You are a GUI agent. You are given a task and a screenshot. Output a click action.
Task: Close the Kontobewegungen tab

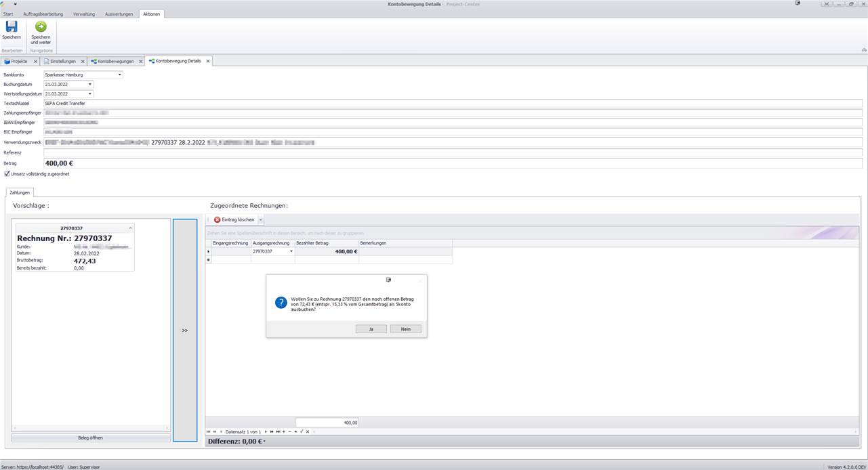141,62
